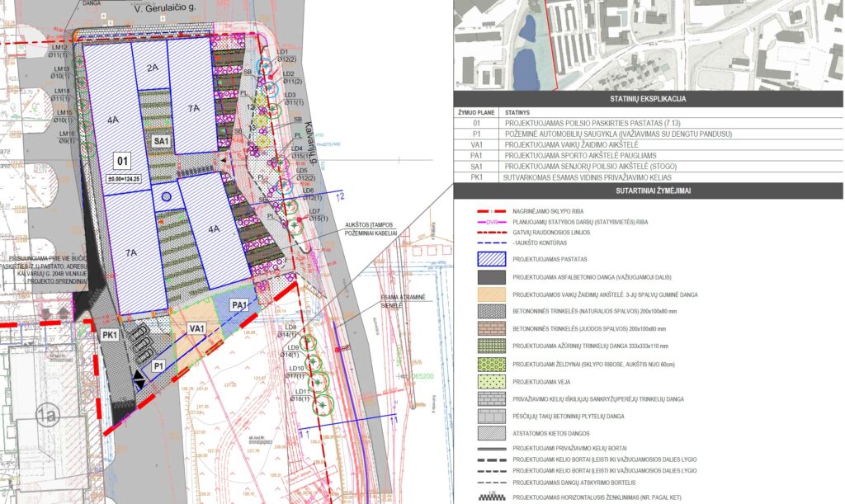Expand the STATINIŲ EKSPLIKACIJA table header
The height and width of the screenshot is (504, 845).
click(648, 97)
